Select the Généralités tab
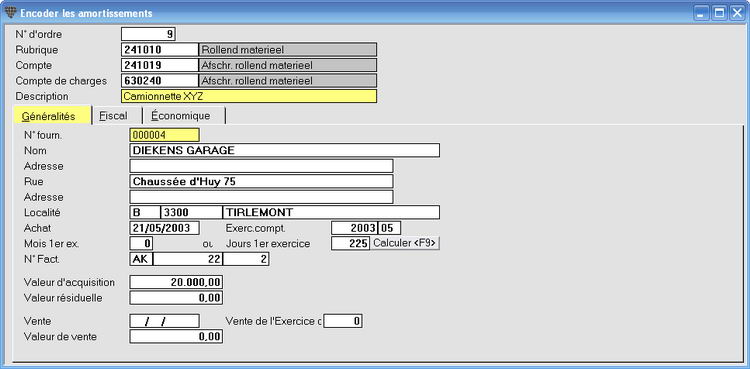This screenshot has height=369, width=750. tap(52, 116)
